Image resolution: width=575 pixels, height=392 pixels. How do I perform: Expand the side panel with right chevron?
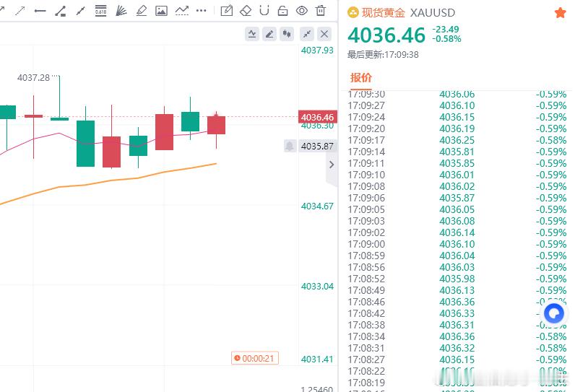(332, 165)
